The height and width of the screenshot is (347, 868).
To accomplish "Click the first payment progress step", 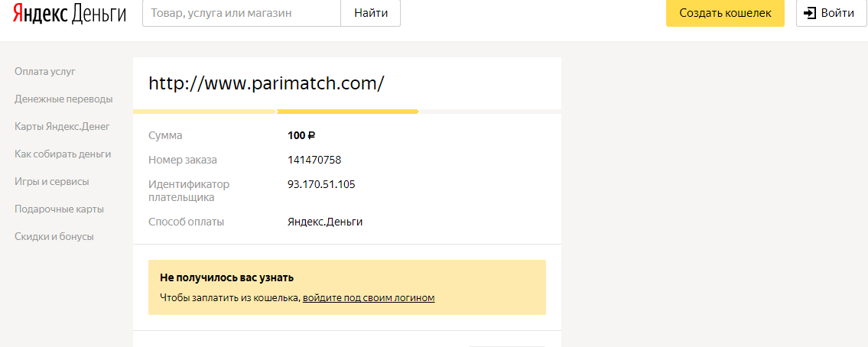I will point(204,112).
